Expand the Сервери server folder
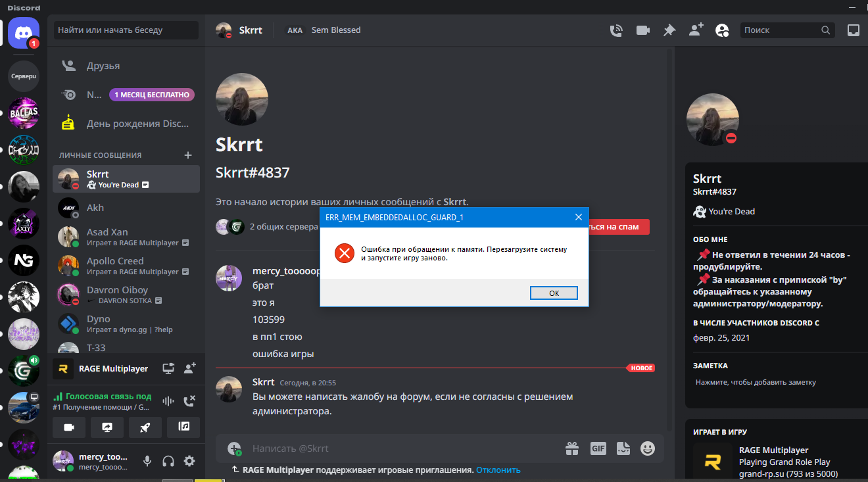The image size is (868, 482). (x=24, y=76)
